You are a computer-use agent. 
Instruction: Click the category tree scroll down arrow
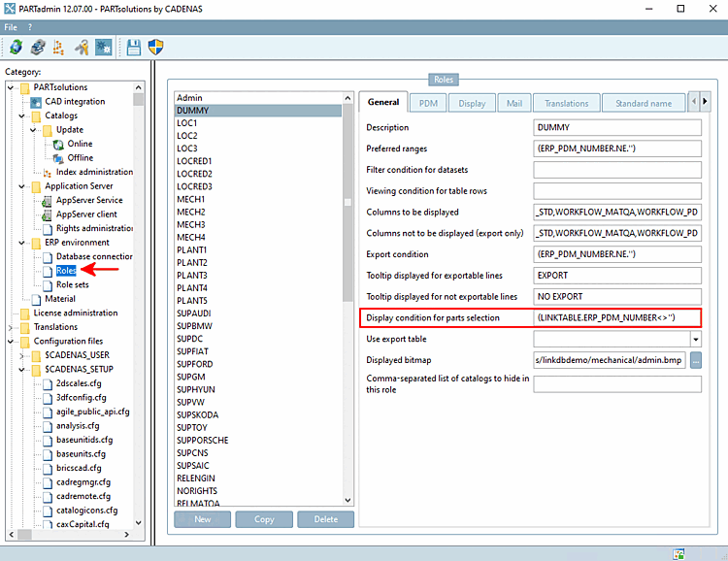point(139,523)
